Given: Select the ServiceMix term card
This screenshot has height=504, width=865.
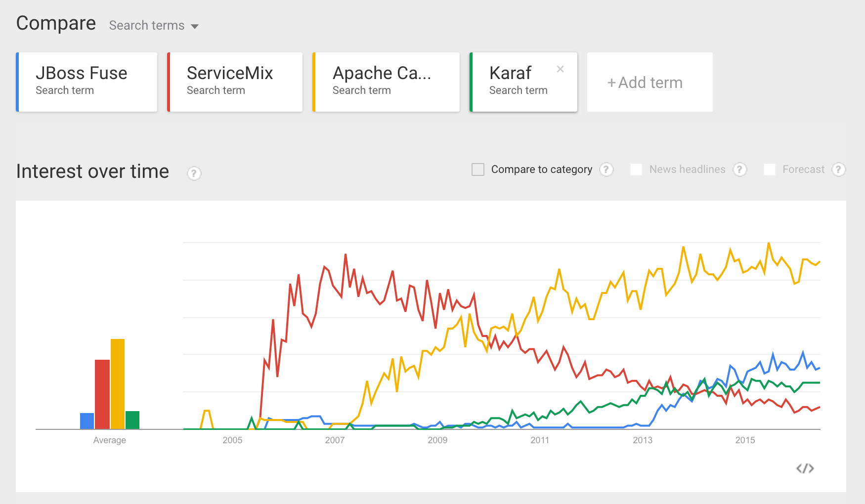Looking at the screenshot, I should [235, 82].
